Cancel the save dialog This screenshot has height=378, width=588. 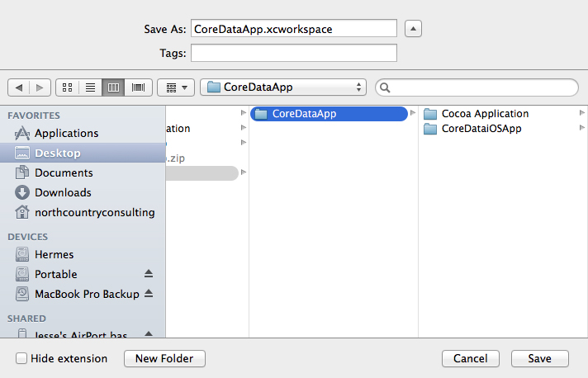(471, 358)
